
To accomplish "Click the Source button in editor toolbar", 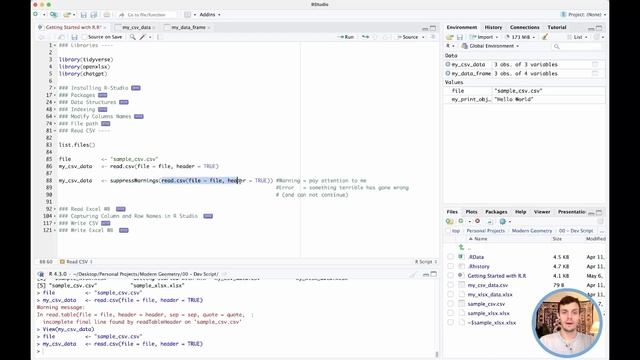I will [x=407, y=37].
